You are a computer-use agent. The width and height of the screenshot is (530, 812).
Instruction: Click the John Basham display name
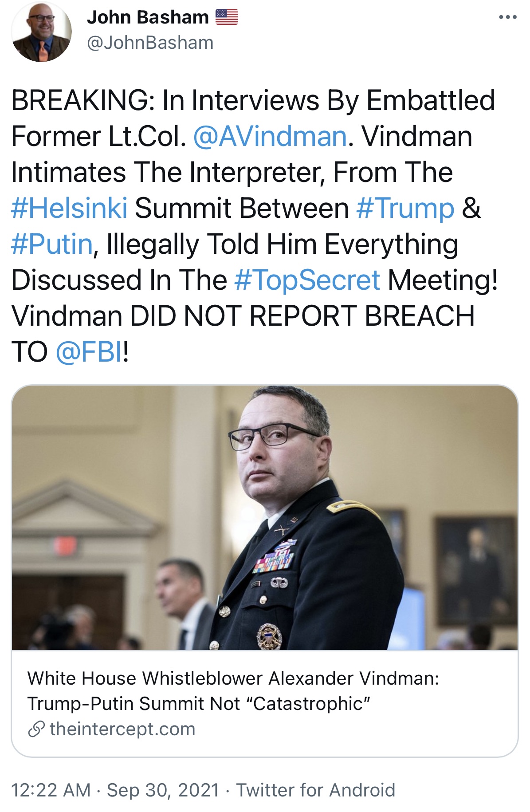click(148, 17)
